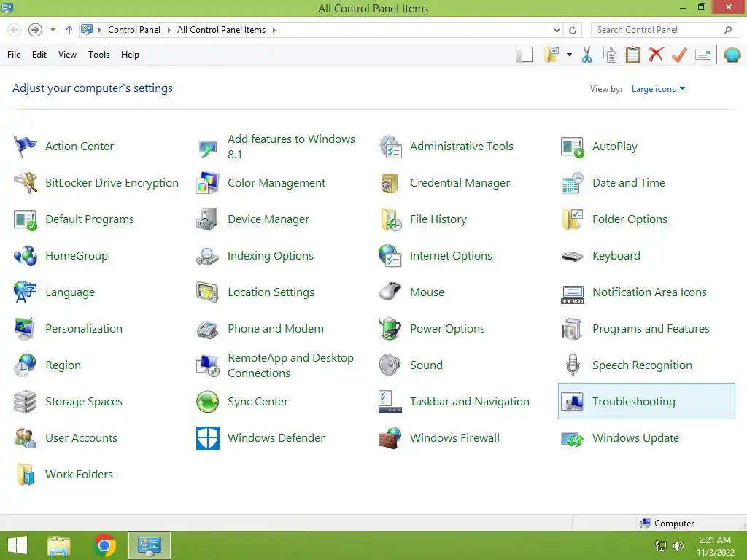747x560 pixels.
Task: Open File Explorer from the taskbar
Action: [x=59, y=545]
